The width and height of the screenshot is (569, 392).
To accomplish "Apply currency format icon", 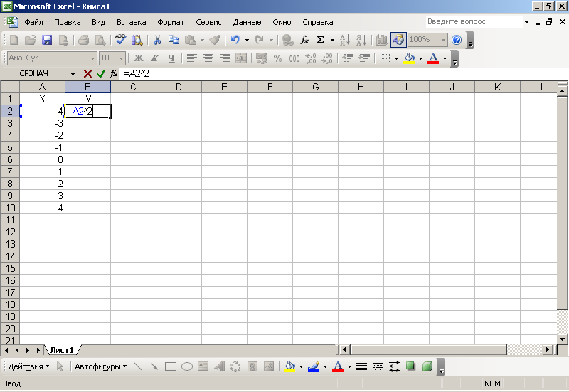I will pyautogui.click(x=261, y=58).
